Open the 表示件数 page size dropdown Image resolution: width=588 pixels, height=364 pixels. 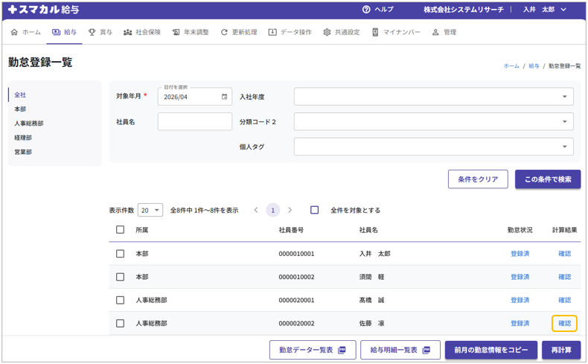(x=150, y=211)
